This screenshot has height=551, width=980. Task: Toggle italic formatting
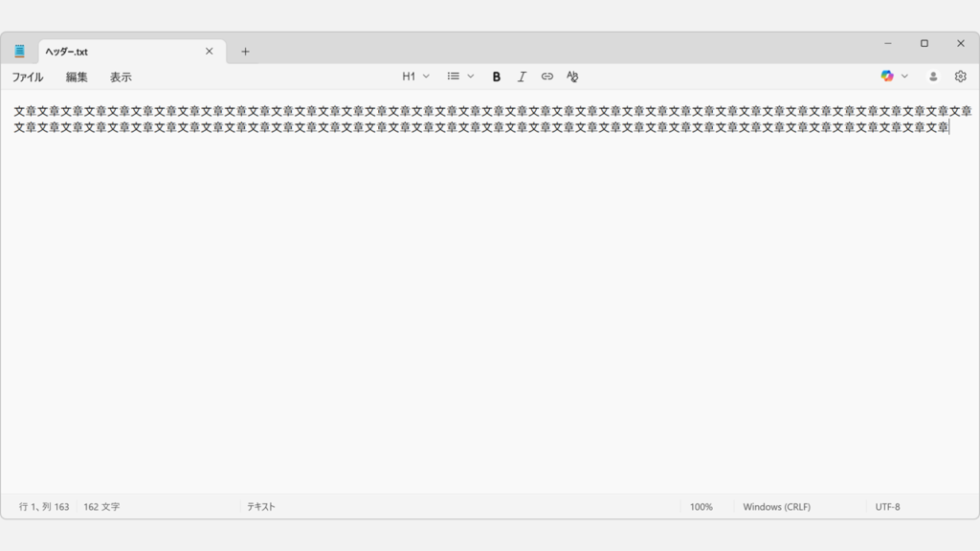point(522,77)
